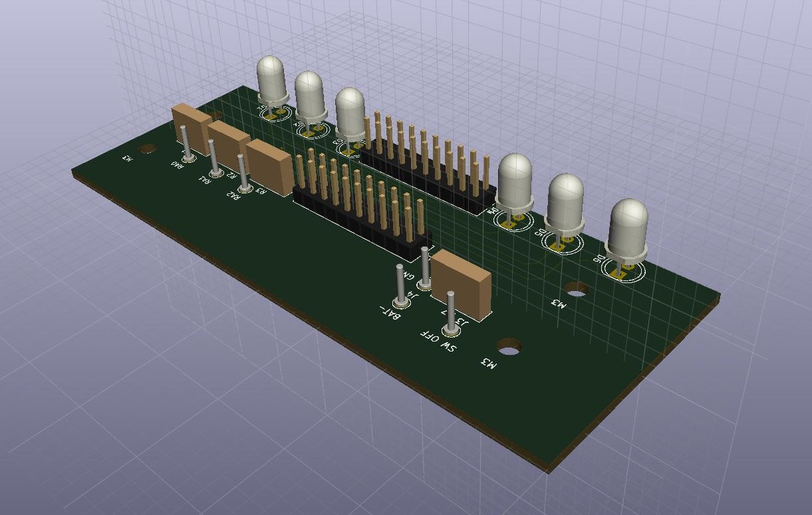Click the LED labeled D6
Screen dimensions: 812x515
(x=628, y=228)
